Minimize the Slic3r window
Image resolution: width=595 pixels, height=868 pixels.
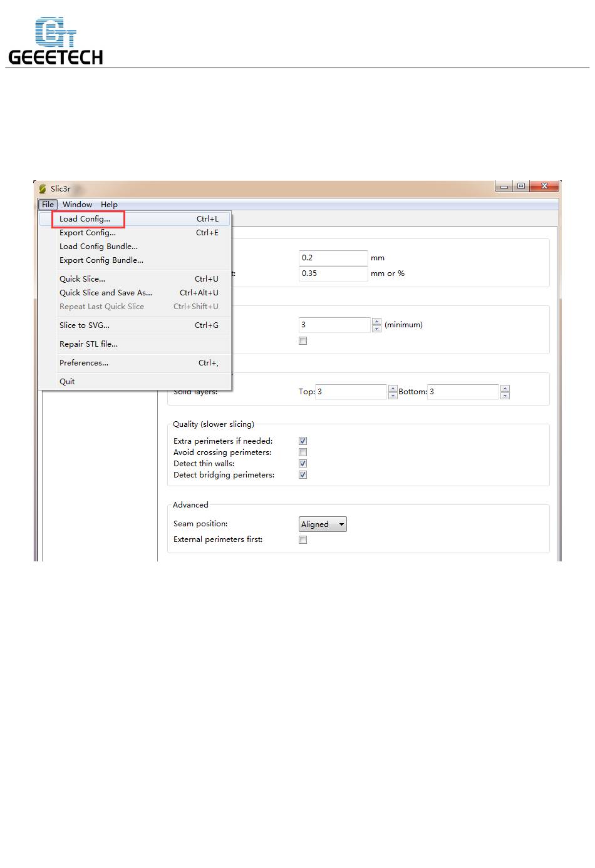504,186
